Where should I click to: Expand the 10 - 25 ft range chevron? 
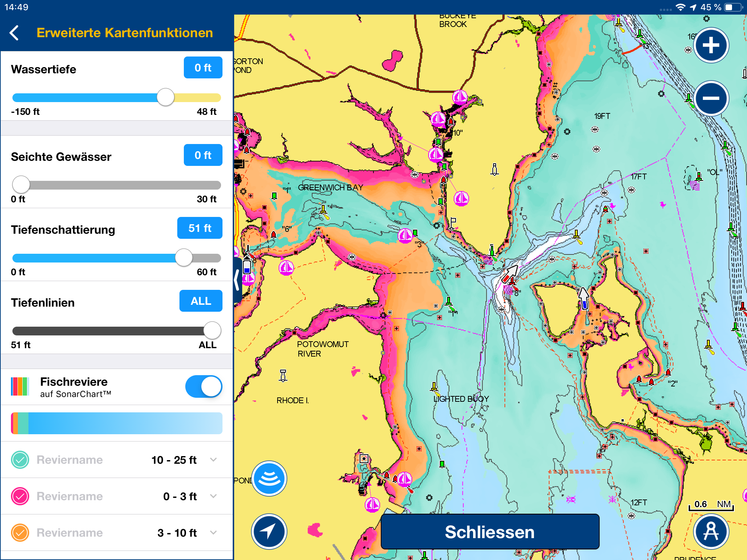[214, 460]
